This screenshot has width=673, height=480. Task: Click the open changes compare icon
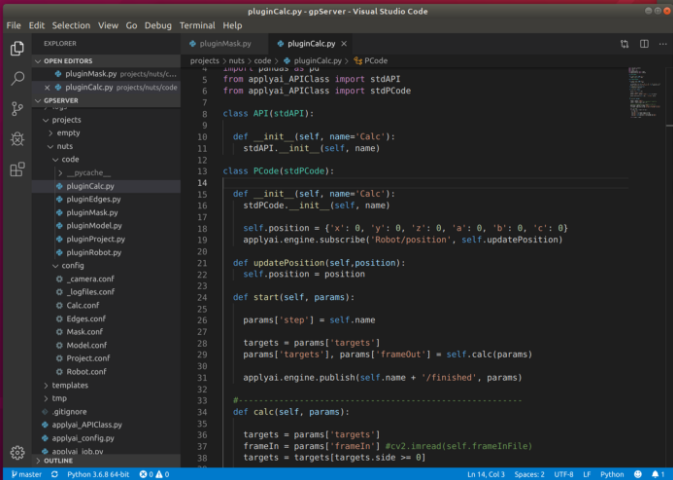624,44
